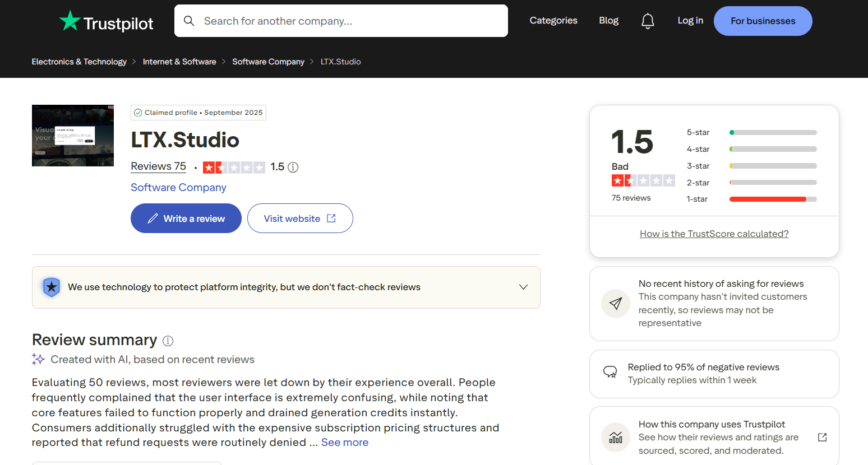This screenshot has height=465, width=868.
Task: Filter reviews by the 5-star bar
Action: coord(751,133)
